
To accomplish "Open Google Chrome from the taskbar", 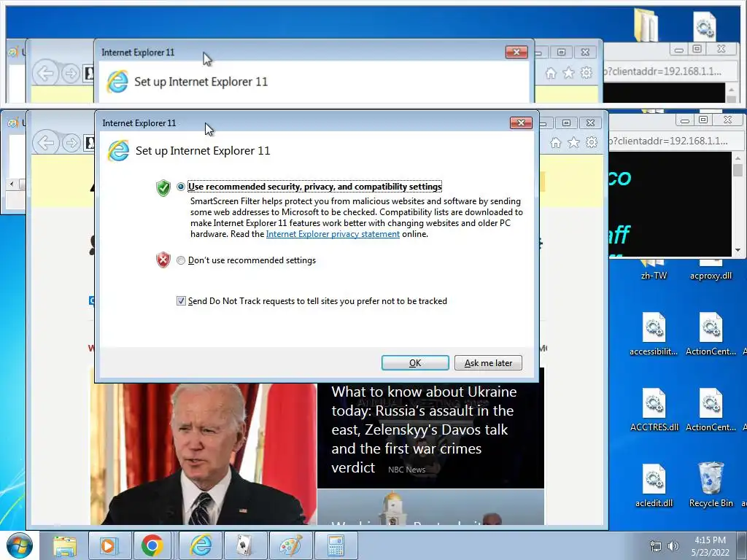I will pos(152,545).
